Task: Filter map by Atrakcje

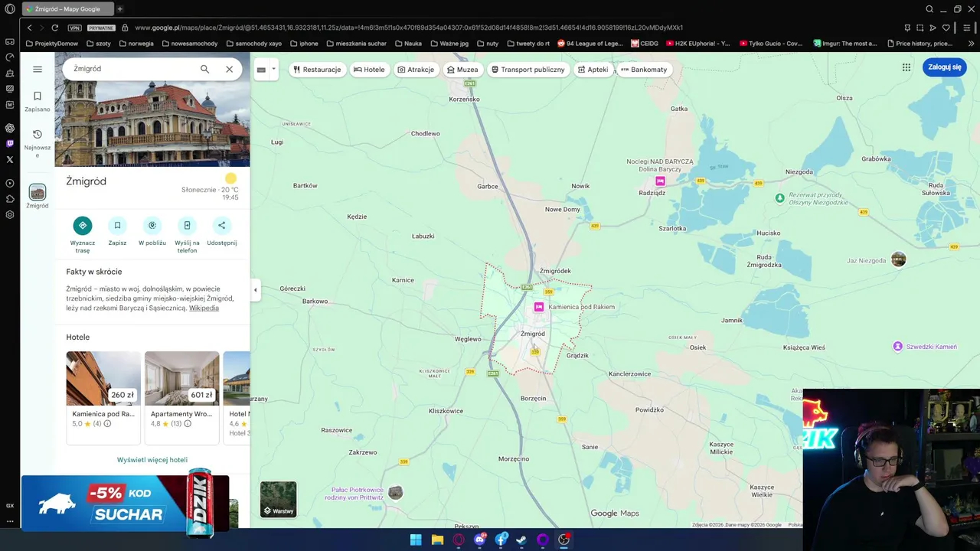Action: pyautogui.click(x=416, y=70)
